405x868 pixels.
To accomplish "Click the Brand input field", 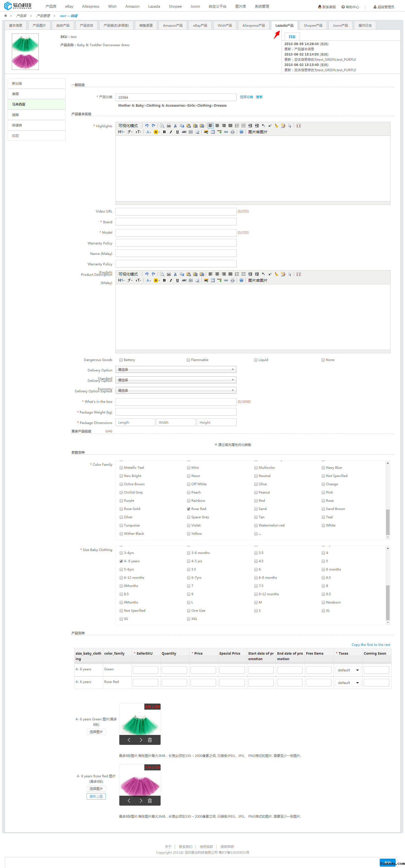I will click(x=175, y=222).
